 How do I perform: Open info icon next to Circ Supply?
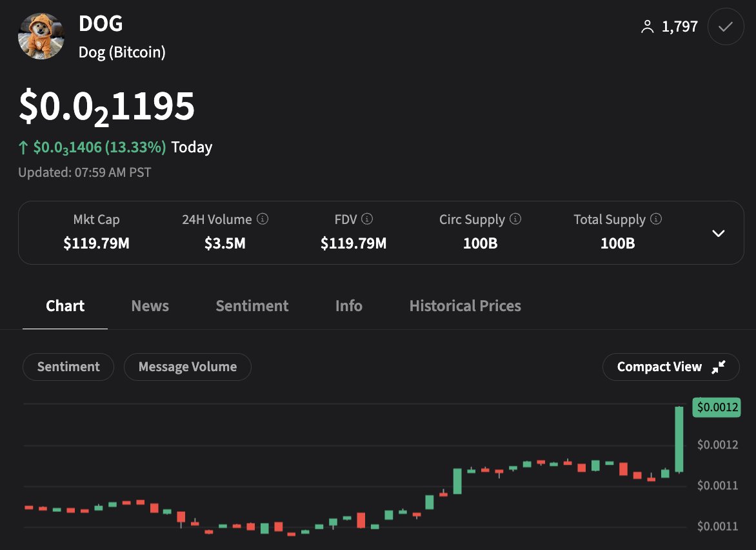pyautogui.click(x=515, y=219)
